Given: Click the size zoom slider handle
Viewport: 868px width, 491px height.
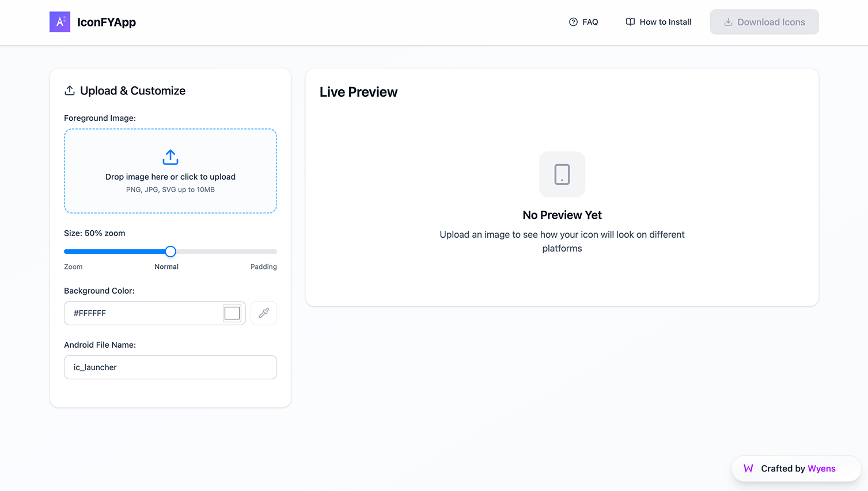Looking at the screenshot, I should 170,252.
